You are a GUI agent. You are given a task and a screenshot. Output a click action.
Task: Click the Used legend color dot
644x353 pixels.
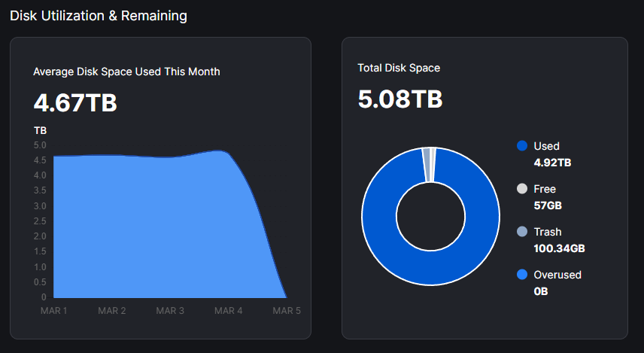522,146
